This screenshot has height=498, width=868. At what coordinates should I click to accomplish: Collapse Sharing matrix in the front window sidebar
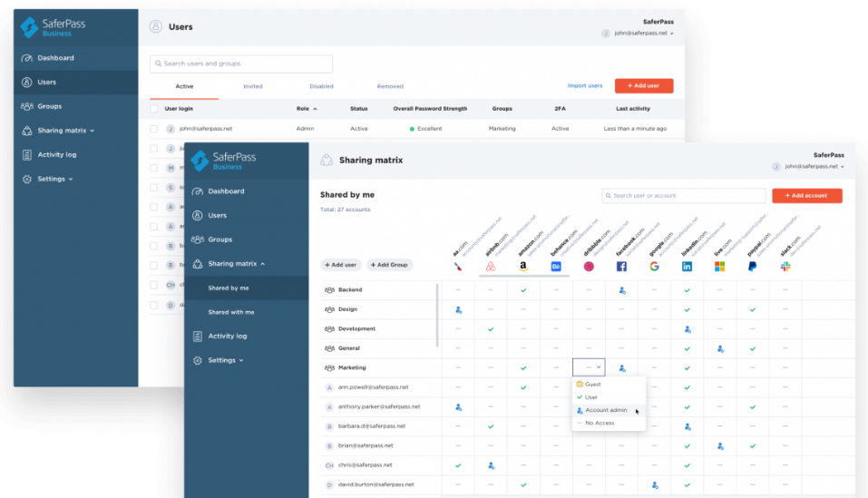[236, 264]
